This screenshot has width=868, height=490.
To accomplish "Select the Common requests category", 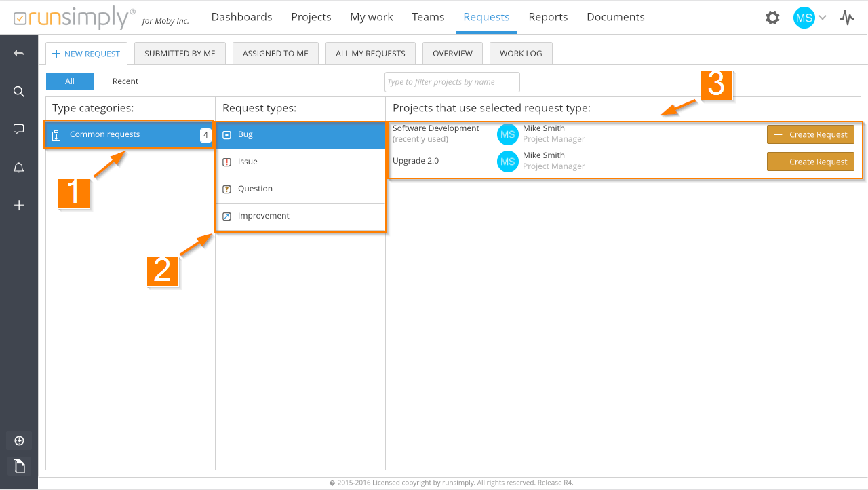I will pos(129,135).
